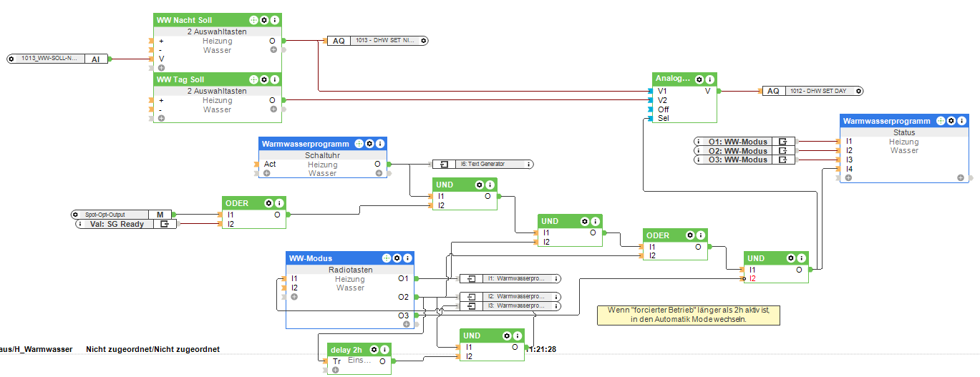Click the 1:21:28 time value

click(x=542, y=349)
